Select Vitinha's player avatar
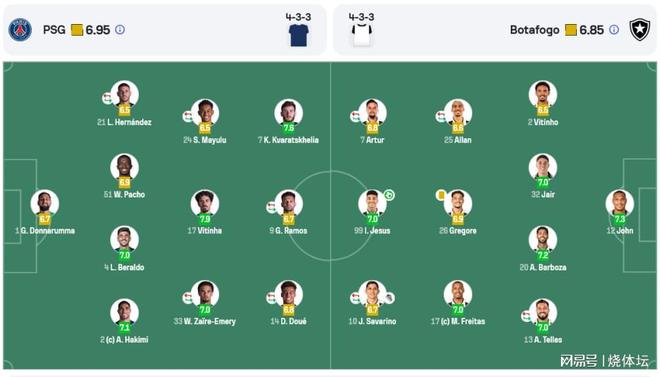The height and width of the screenshot is (377, 660). pyautogui.click(x=205, y=204)
